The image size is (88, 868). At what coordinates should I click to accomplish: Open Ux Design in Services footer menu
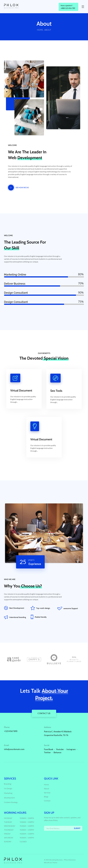[x=8, y=788]
